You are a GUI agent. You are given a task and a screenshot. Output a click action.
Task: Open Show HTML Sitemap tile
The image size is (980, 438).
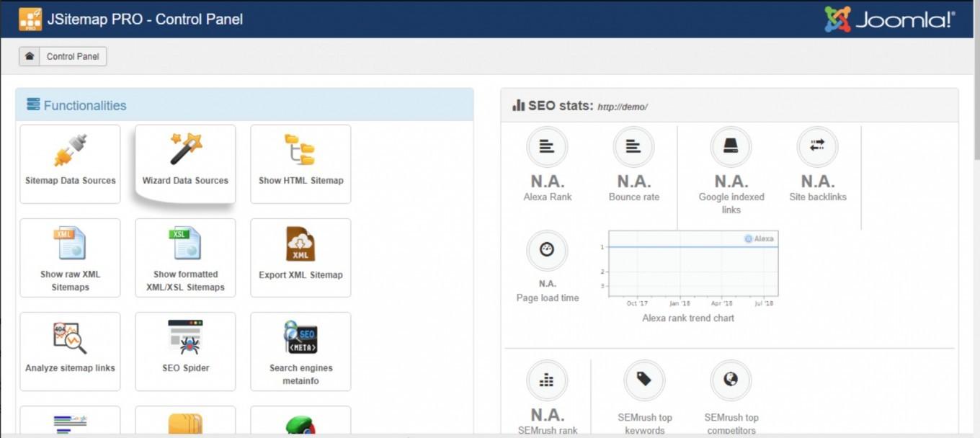coord(300,164)
